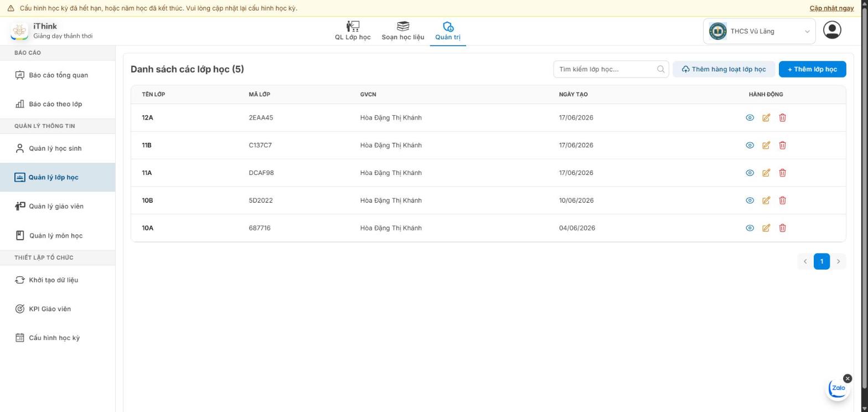The width and height of the screenshot is (868, 412).
Task: Go to Quản lý giáo viên
Action: 58,207
